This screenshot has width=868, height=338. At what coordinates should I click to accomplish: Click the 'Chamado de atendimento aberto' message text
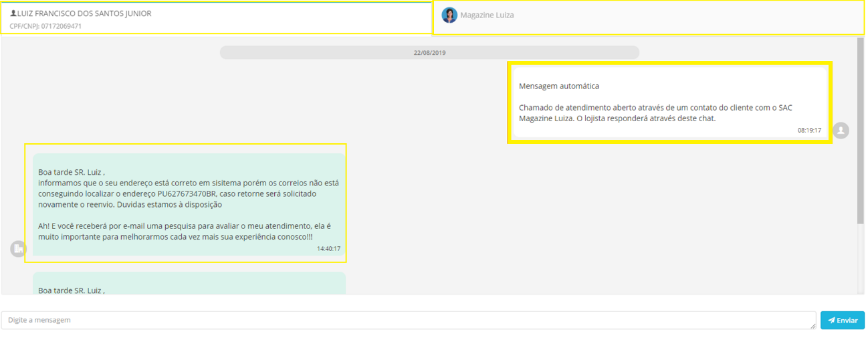click(655, 113)
